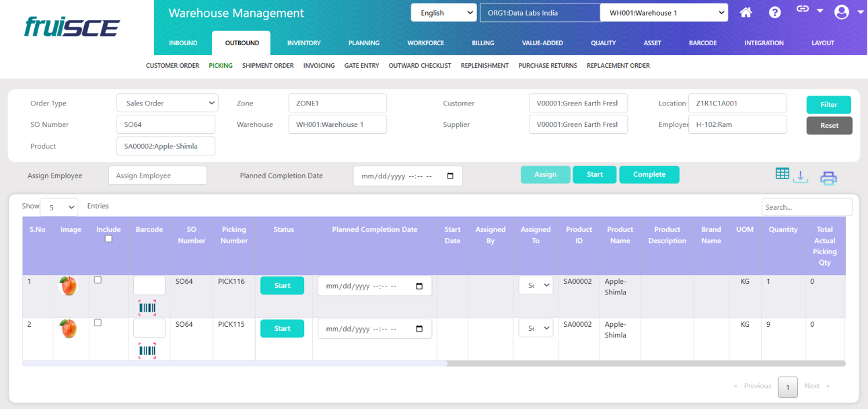
Task: Expand the English language dropdown
Action: pos(444,13)
